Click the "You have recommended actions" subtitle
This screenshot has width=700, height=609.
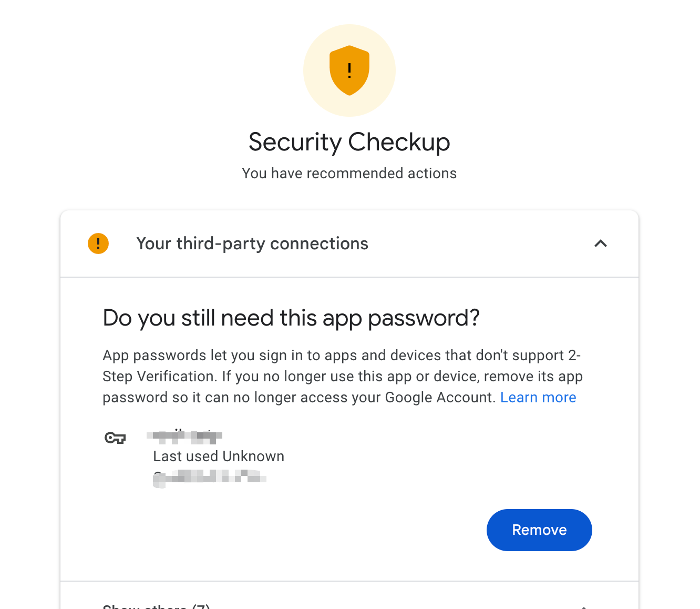(349, 174)
